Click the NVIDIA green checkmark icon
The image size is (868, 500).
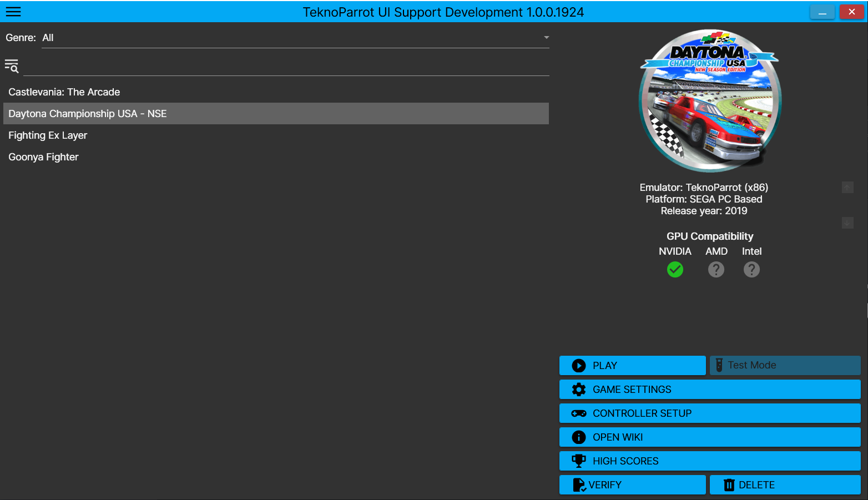[x=675, y=270]
